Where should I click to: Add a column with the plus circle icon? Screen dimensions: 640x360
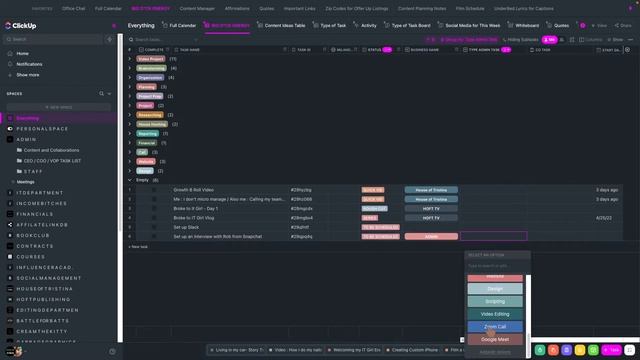tap(627, 50)
